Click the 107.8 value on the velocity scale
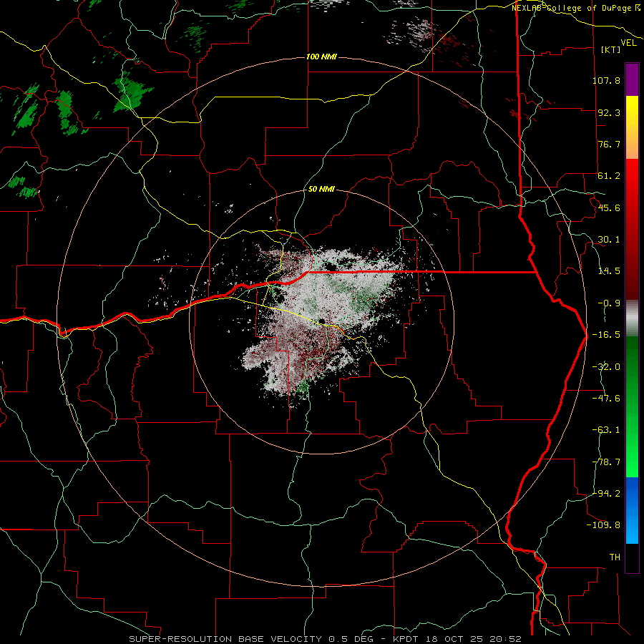The width and height of the screenshot is (644, 644). [x=606, y=80]
